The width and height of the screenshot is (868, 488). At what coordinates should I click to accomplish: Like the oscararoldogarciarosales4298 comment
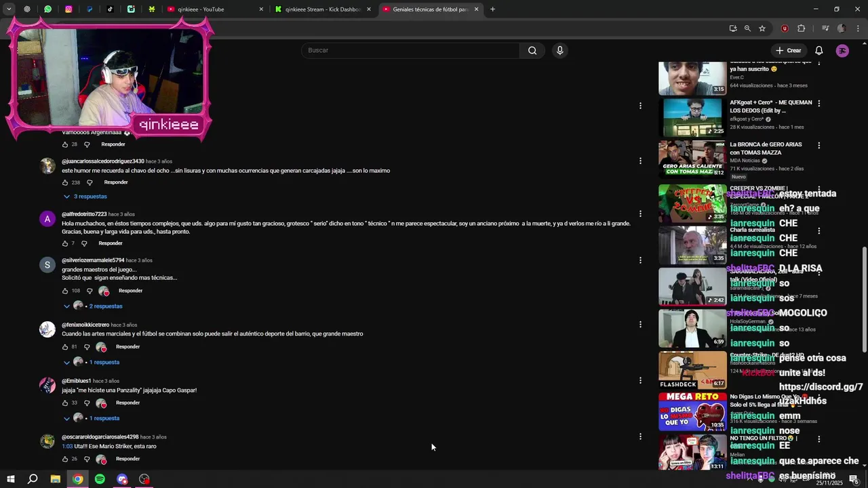[65, 460]
